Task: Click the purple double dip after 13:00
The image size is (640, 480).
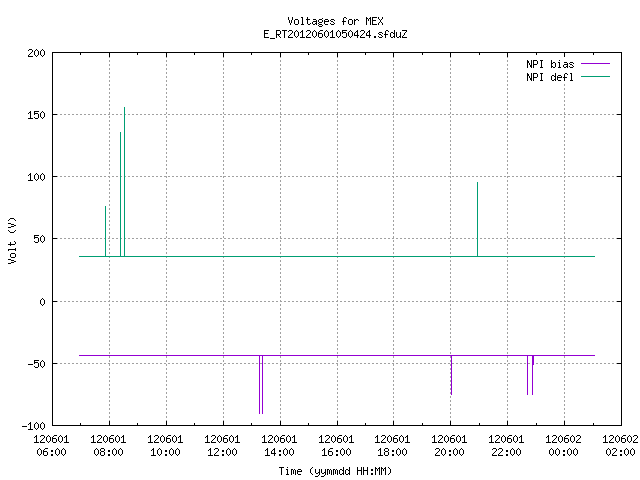Action: (261, 384)
